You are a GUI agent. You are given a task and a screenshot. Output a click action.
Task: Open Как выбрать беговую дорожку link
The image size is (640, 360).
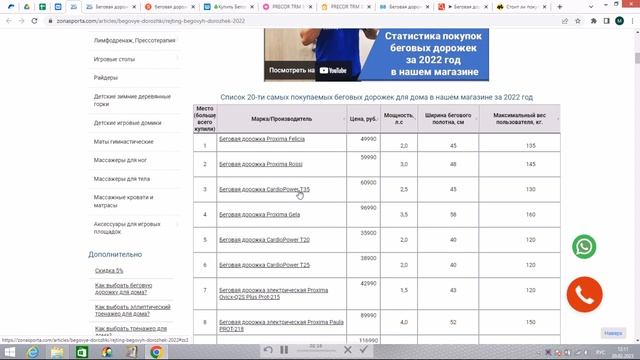[123, 289]
